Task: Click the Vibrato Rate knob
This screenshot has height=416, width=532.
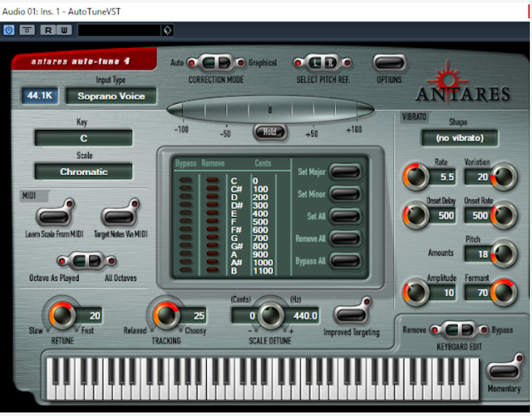Action: 416,177
